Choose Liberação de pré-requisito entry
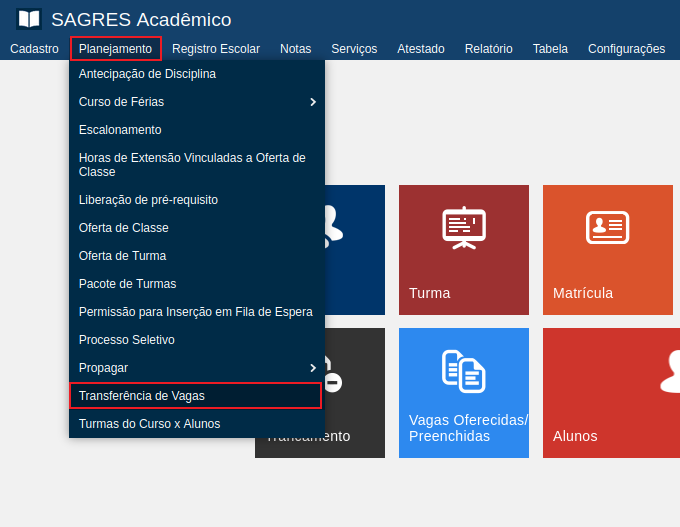This screenshot has height=527, width=680. tap(148, 200)
